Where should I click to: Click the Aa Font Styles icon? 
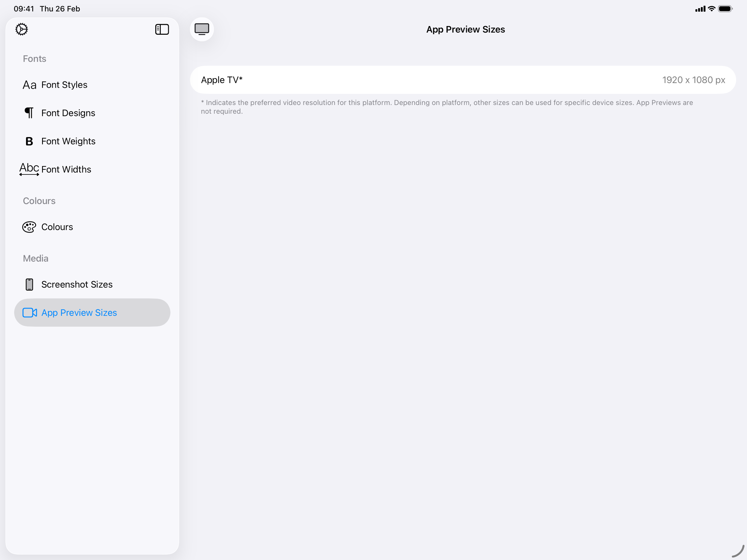point(29,85)
